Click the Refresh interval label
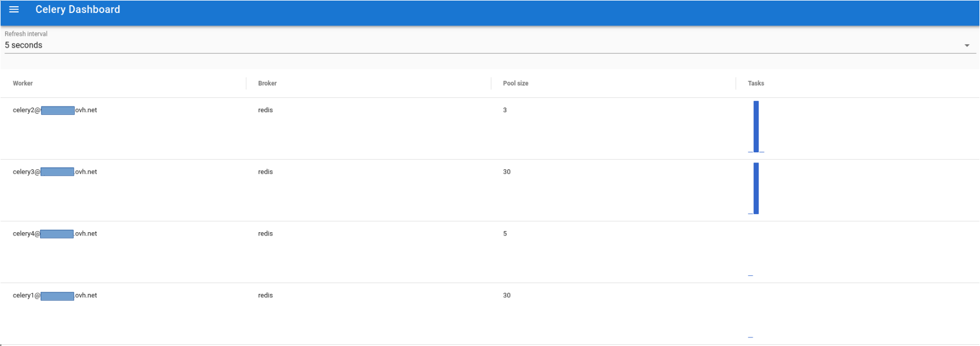Viewport: 980px width, 346px height. coord(26,34)
